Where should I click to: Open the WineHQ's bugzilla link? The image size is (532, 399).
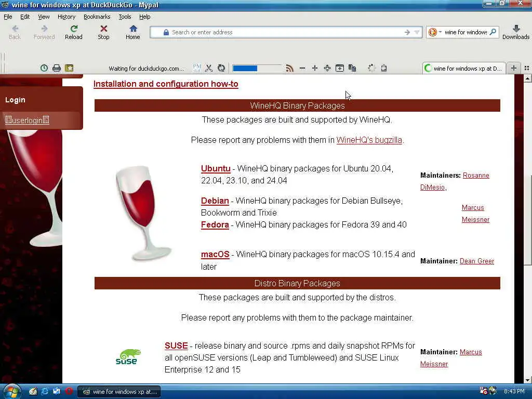(369, 140)
